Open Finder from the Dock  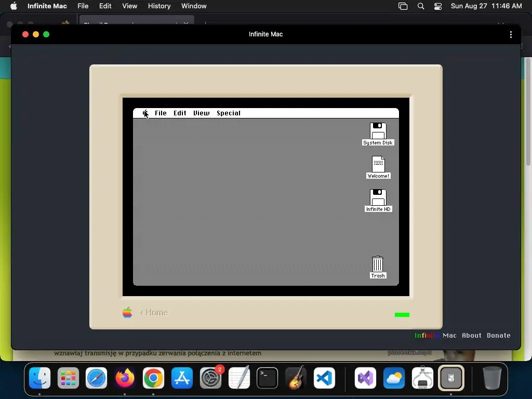pos(39,378)
